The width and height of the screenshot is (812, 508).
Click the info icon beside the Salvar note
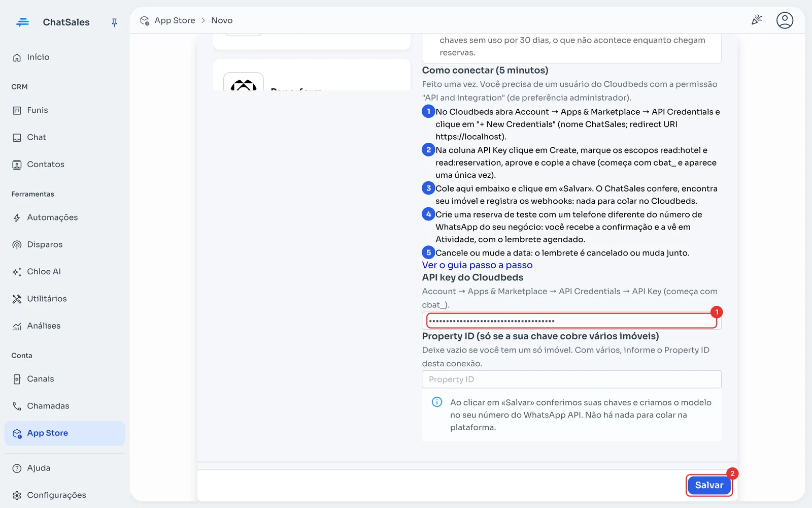click(437, 402)
